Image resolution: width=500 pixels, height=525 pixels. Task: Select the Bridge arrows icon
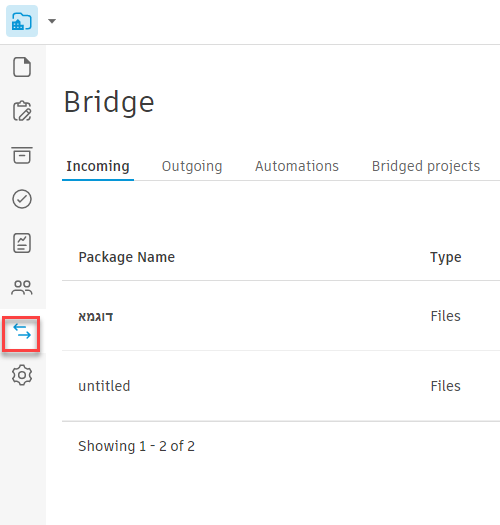point(22,331)
